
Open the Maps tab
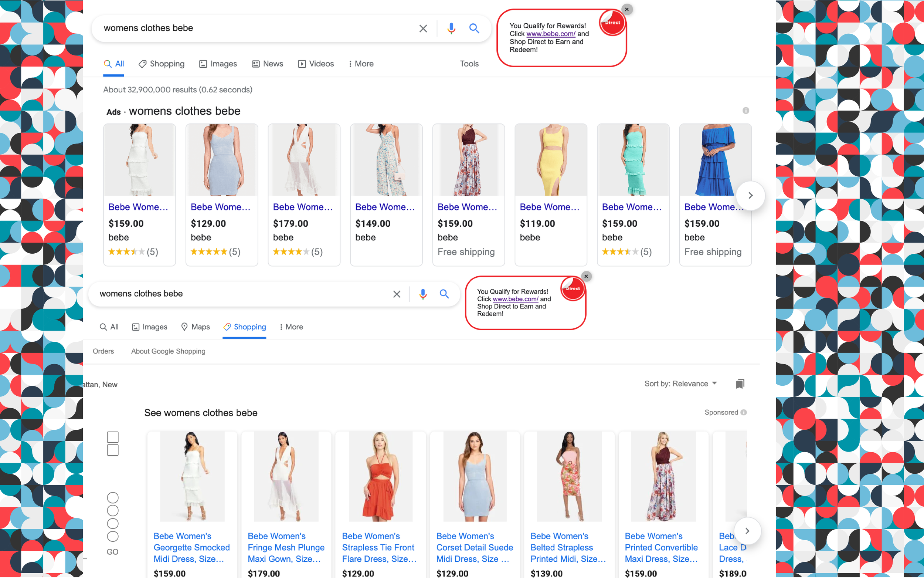[x=195, y=327]
